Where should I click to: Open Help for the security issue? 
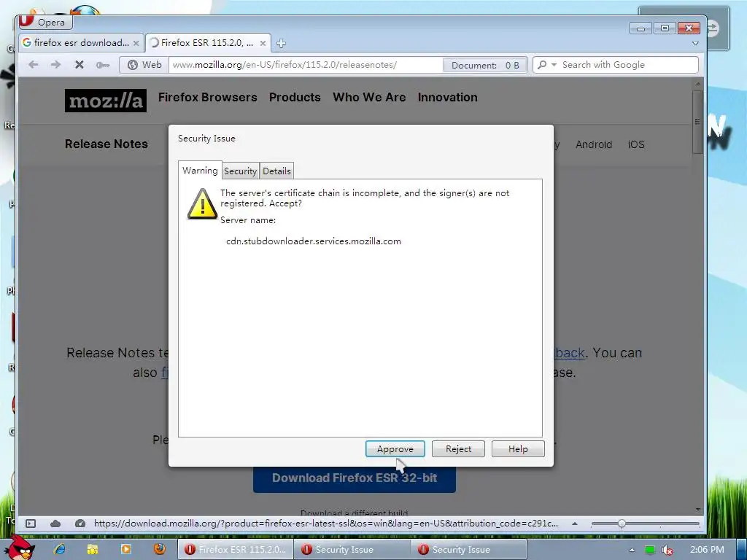(x=518, y=449)
